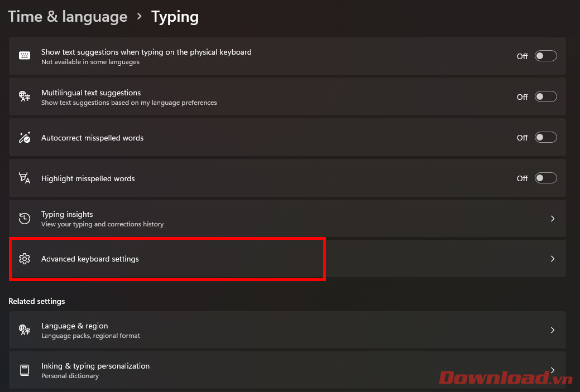The image size is (580, 392).
Task: Click the Off label for Multilingual text suggestions
Action: (x=522, y=97)
